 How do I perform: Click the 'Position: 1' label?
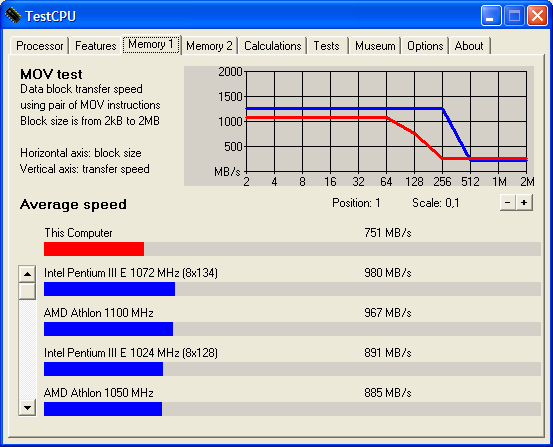[x=356, y=203]
